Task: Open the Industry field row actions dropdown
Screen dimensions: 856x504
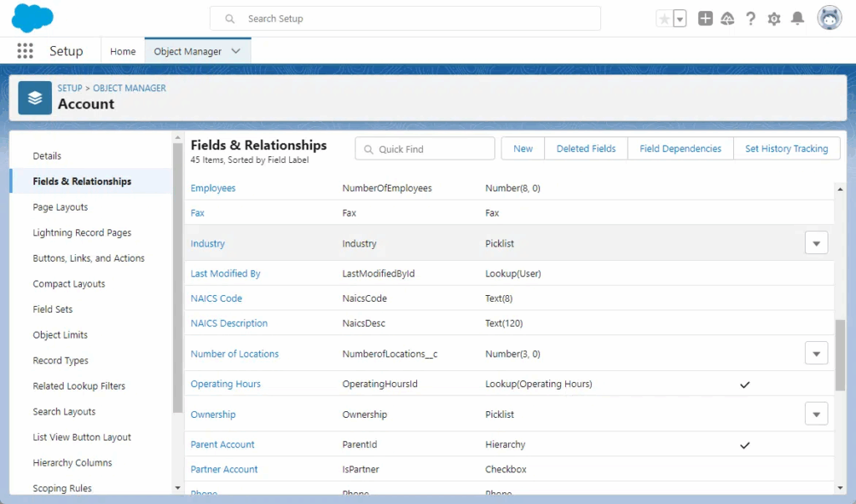Action: [816, 243]
